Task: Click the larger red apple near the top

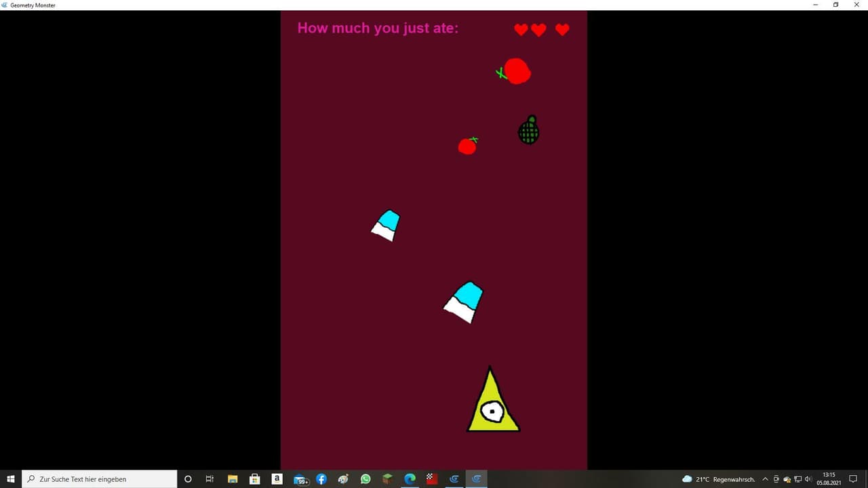Action: click(x=515, y=71)
